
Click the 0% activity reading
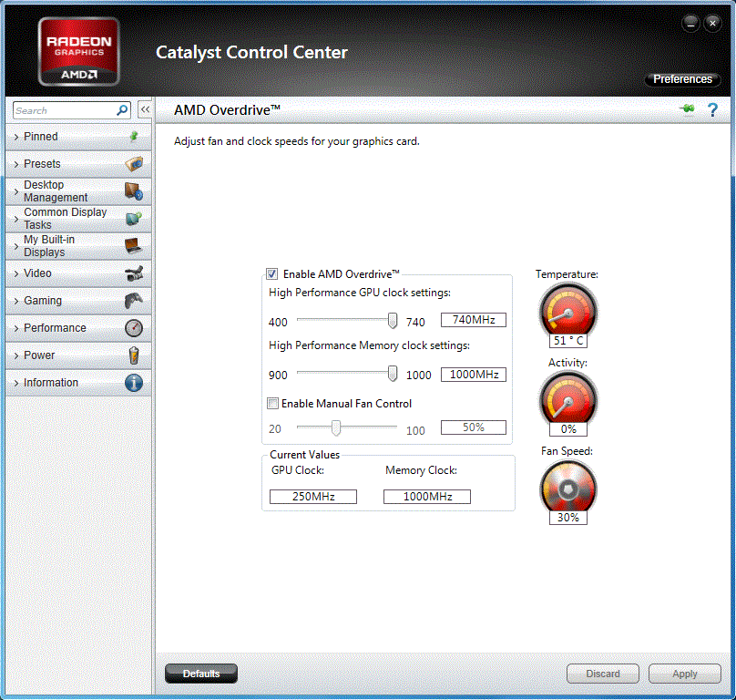(568, 429)
